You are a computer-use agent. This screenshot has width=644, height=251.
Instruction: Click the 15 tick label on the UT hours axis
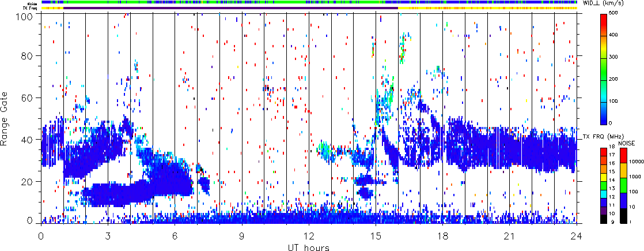coord(376,236)
